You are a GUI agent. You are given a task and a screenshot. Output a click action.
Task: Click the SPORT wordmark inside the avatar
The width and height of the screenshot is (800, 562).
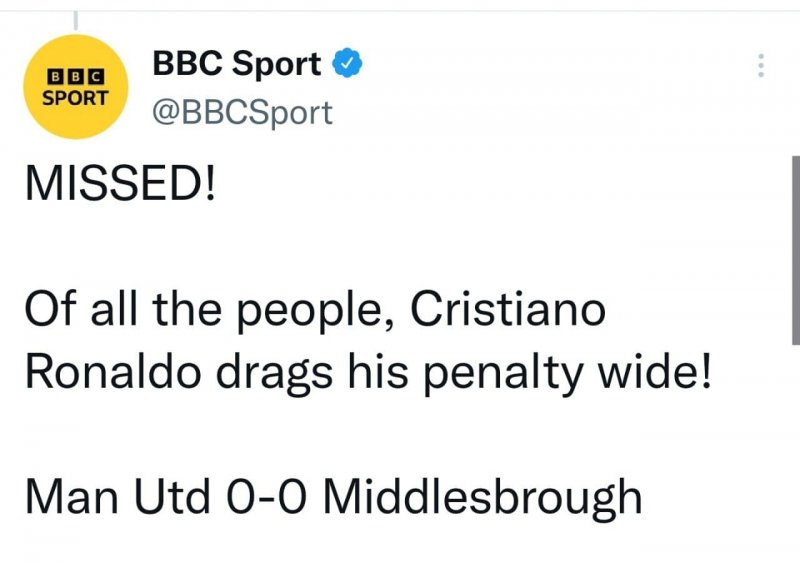pyautogui.click(x=77, y=99)
